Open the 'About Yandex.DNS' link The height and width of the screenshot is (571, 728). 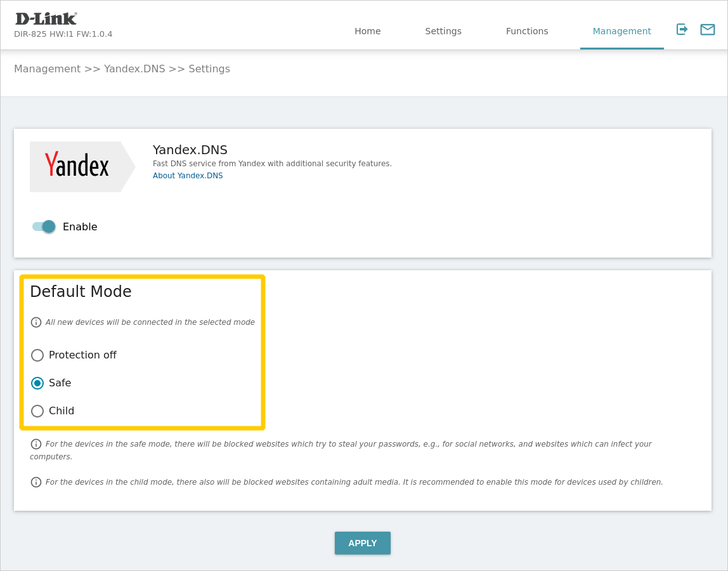[188, 176]
